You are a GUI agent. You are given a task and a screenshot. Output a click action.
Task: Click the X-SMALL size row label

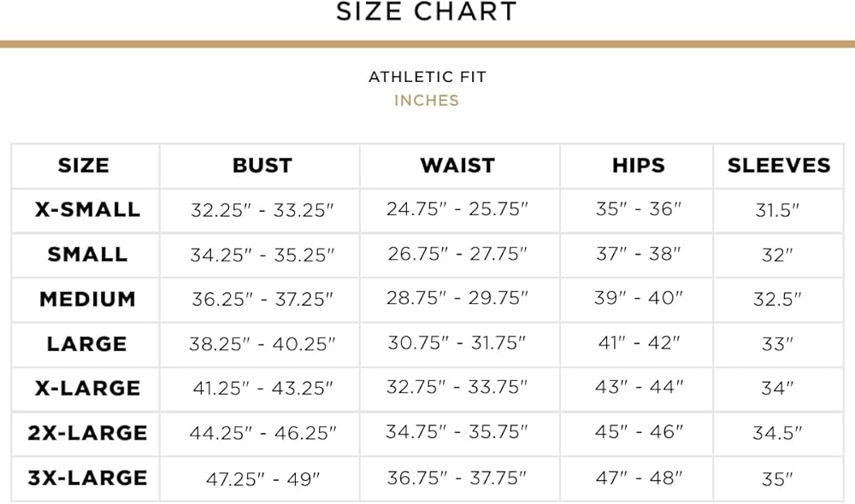(x=87, y=209)
